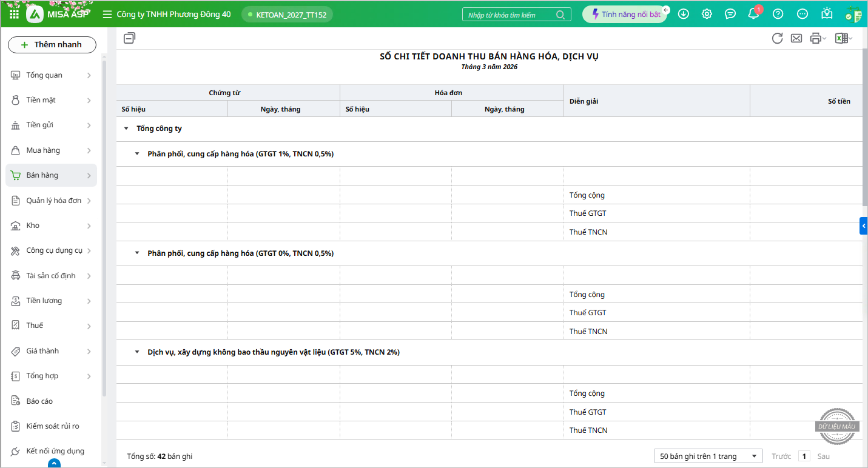Open the Báo cáo sidebar item
868x468 pixels.
[39, 401]
